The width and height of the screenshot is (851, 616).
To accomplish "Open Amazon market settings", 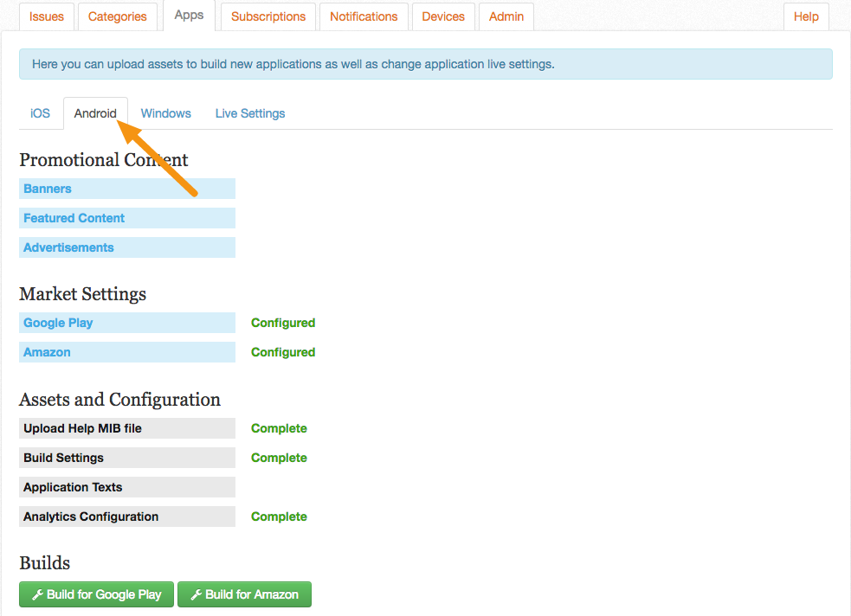I will pyautogui.click(x=127, y=352).
